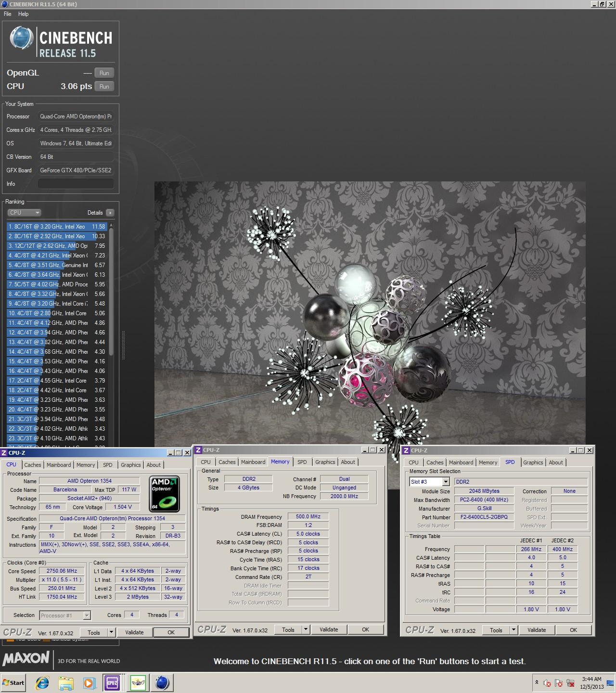This screenshot has width=616, height=693.
Task: Select ranking entry 21 with score 3.48
Action: 57,419
